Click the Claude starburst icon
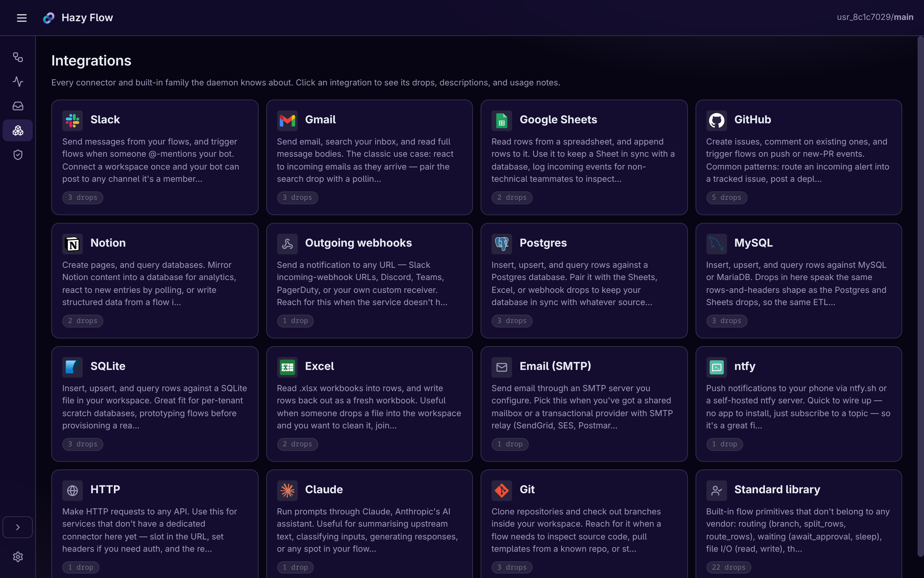This screenshot has width=924, height=578. (287, 490)
